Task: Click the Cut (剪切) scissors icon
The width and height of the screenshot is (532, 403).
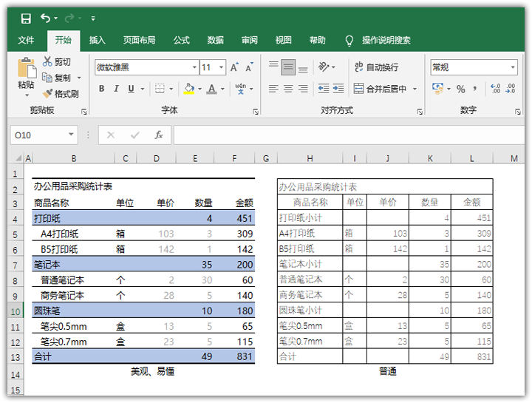Action: (x=48, y=62)
